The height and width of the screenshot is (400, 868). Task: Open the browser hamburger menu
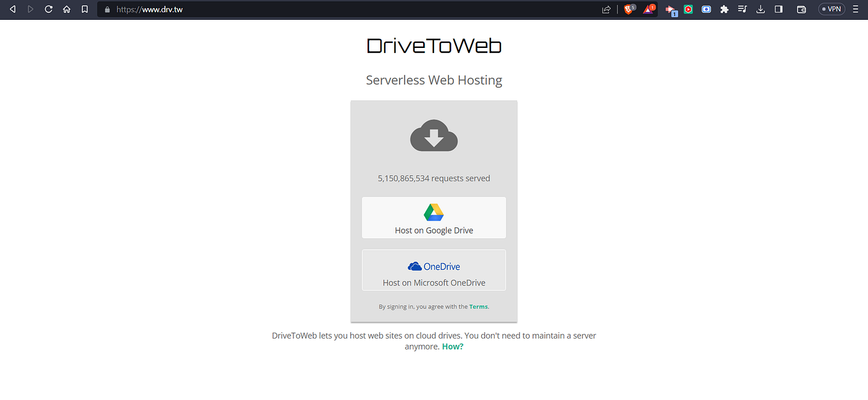(855, 9)
